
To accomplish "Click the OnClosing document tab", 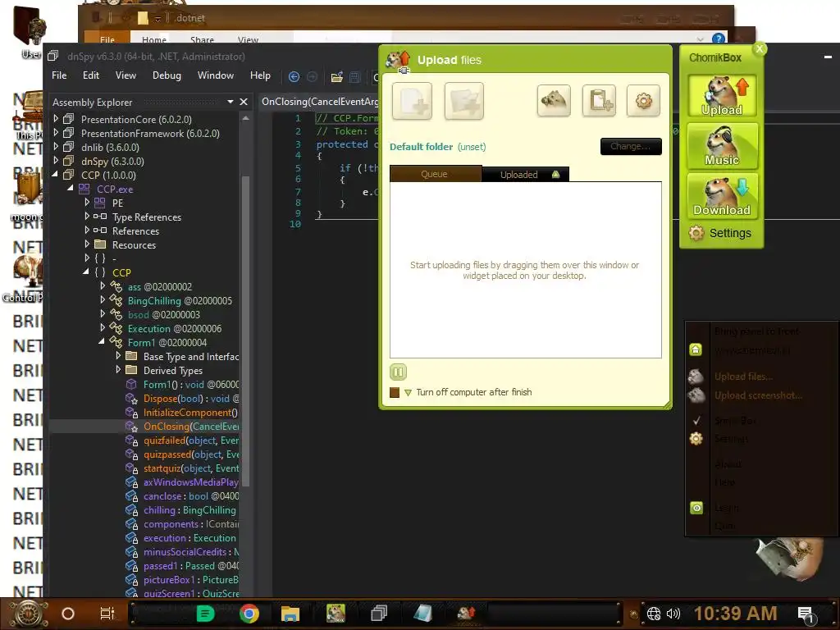I will 319,102.
